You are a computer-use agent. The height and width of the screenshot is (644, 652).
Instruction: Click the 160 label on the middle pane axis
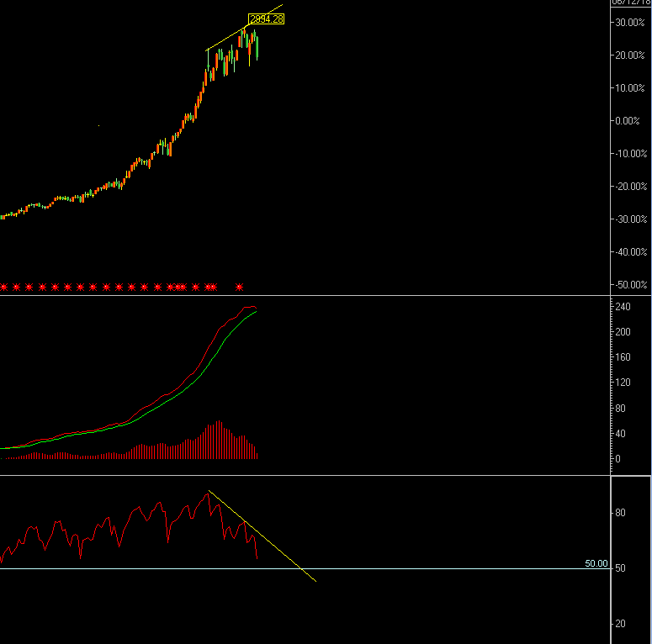[x=623, y=357]
